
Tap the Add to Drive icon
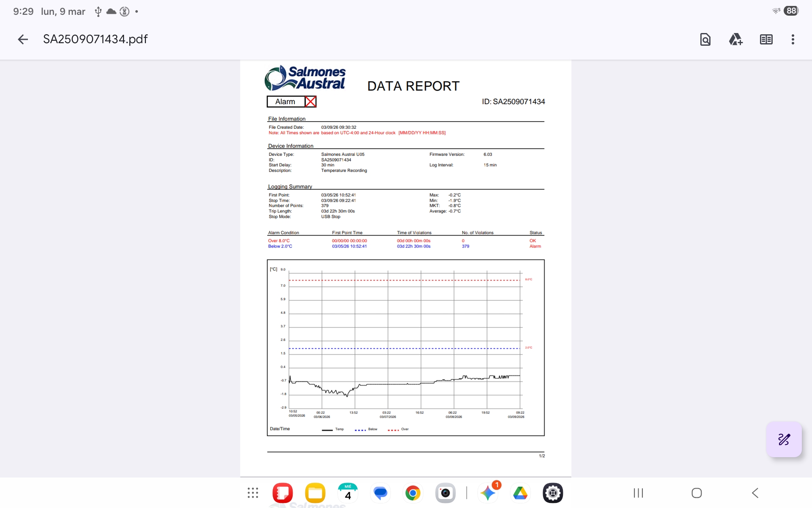735,39
